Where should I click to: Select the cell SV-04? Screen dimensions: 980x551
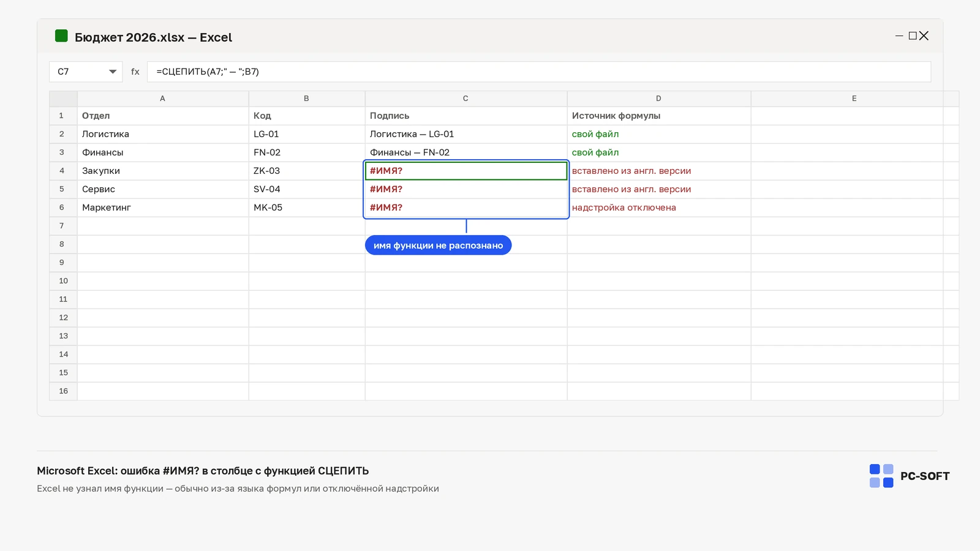(x=307, y=189)
